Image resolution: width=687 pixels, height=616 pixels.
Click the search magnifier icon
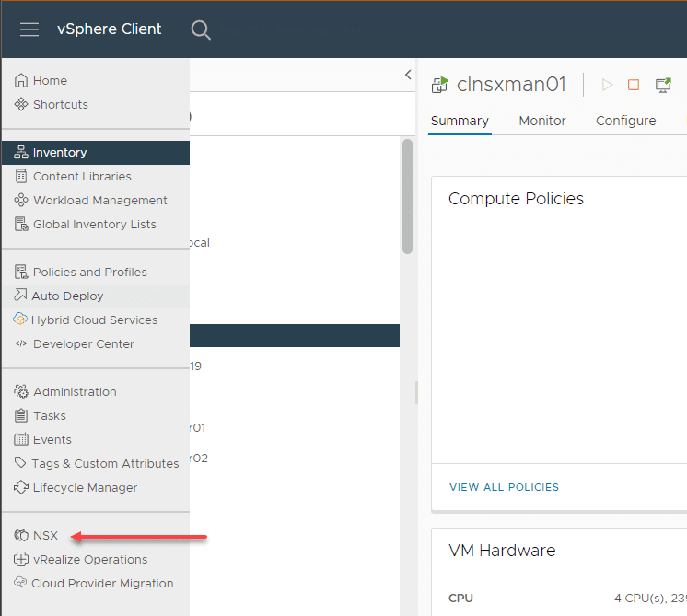pos(201,29)
